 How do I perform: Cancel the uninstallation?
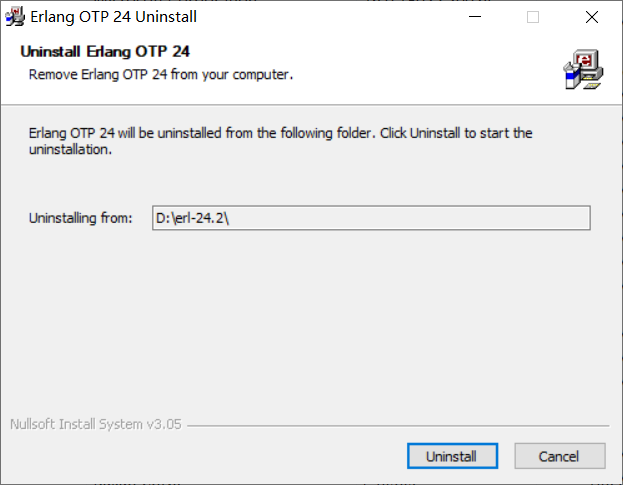click(559, 456)
